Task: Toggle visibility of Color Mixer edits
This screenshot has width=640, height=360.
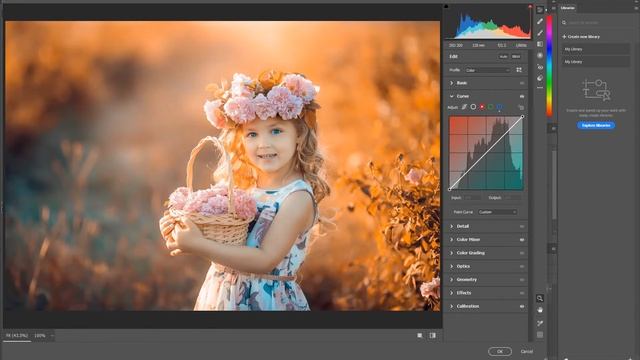Action: pyautogui.click(x=522, y=240)
